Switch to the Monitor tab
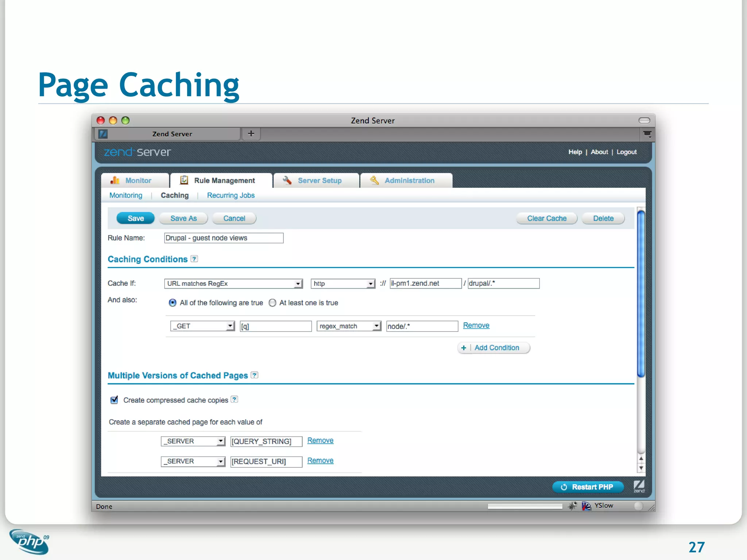This screenshot has height=560, width=747. tap(135, 180)
